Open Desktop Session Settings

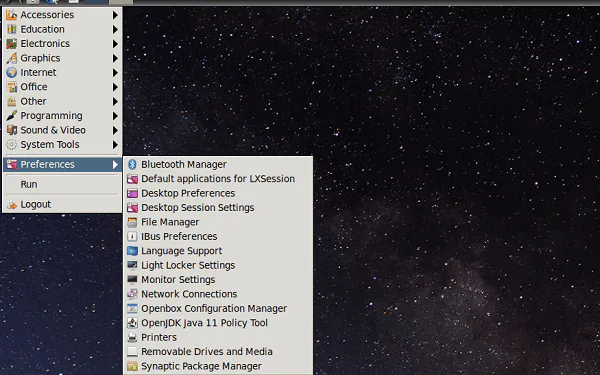[218, 208]
